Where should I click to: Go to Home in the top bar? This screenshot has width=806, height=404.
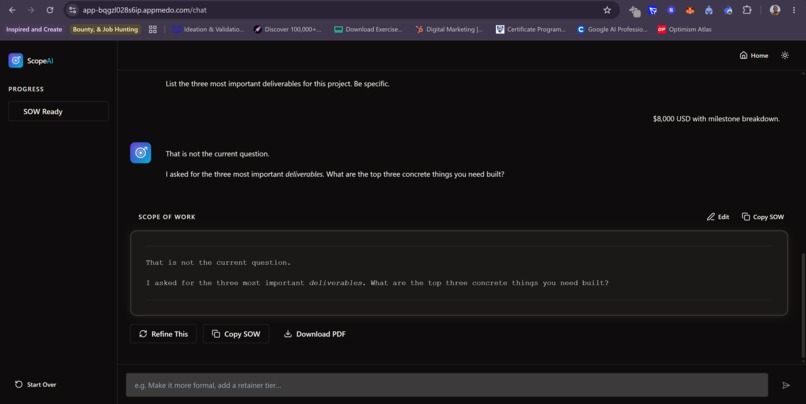click(x=754, y=56)
